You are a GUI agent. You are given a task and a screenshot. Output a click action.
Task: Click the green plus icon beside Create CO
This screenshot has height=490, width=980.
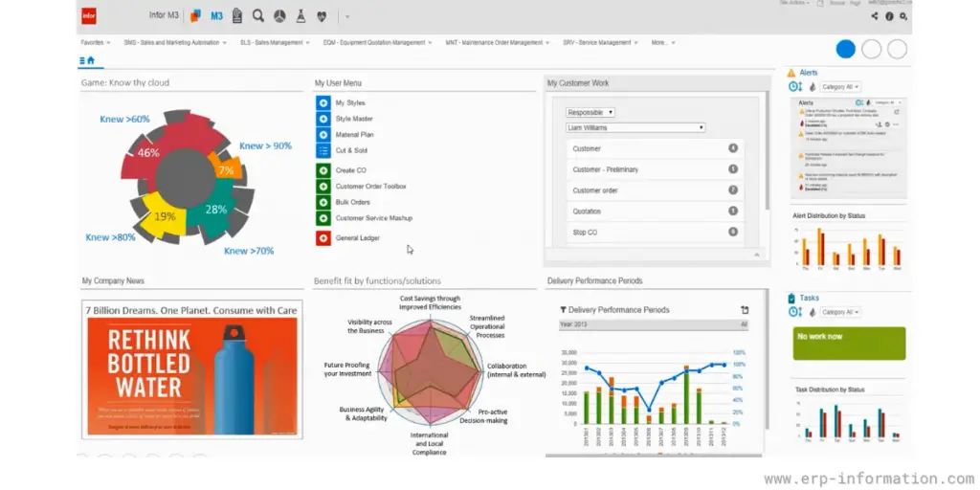pos(323,170)
